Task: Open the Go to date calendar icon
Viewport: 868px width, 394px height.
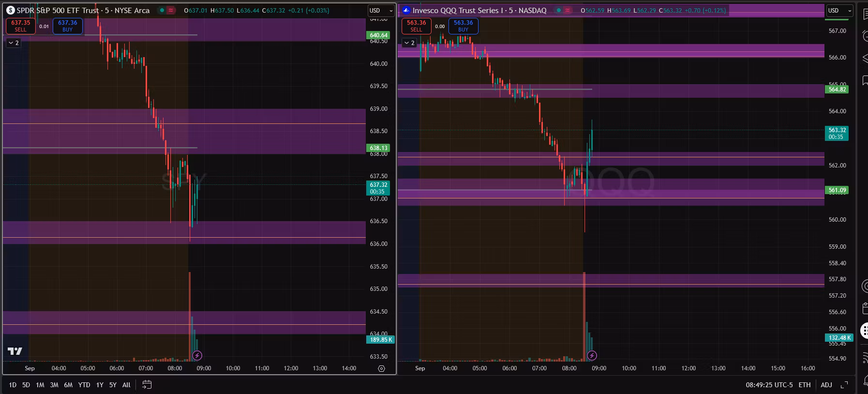Action: click(x=147, y=385)
